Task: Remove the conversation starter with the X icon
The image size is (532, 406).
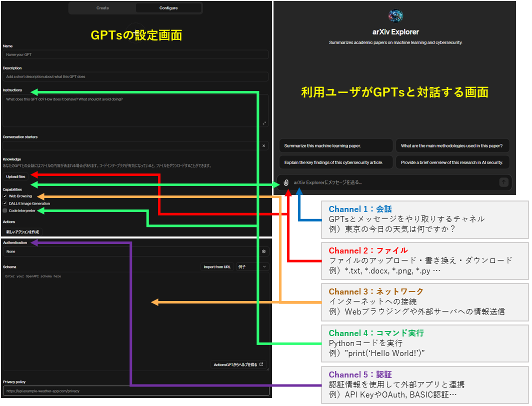Action: point(263,145)
